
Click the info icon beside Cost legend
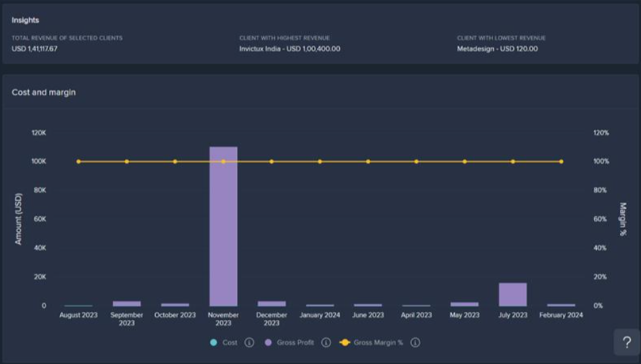[249, 343]
